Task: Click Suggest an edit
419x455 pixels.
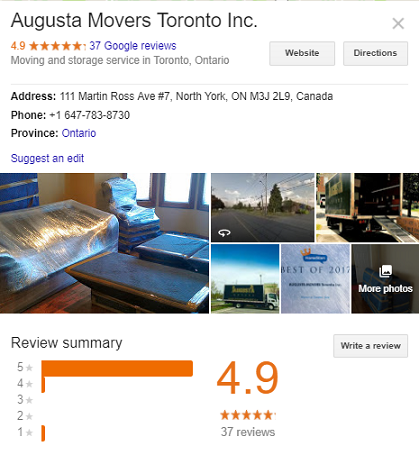Action: pos(47,158)
